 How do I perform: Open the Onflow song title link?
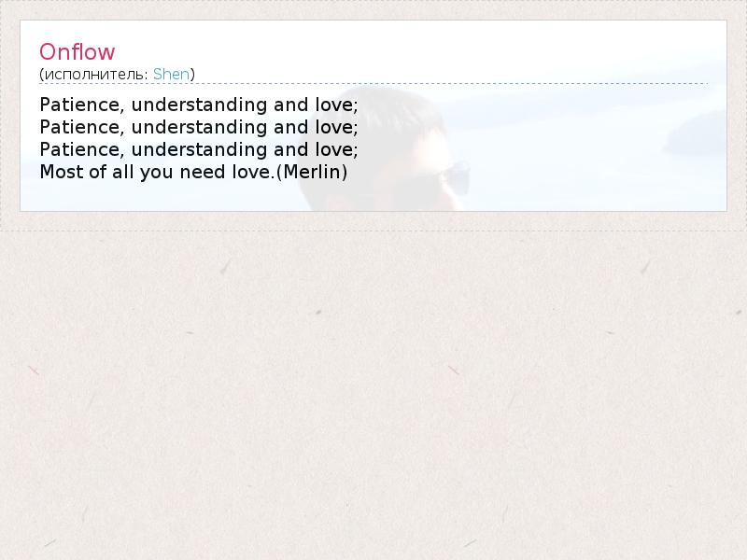click(x=78, y=52)
